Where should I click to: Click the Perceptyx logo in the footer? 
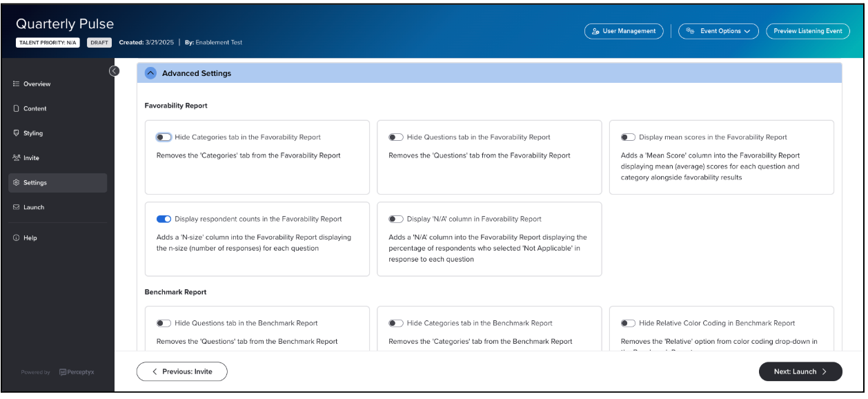[x=76, y=372]
